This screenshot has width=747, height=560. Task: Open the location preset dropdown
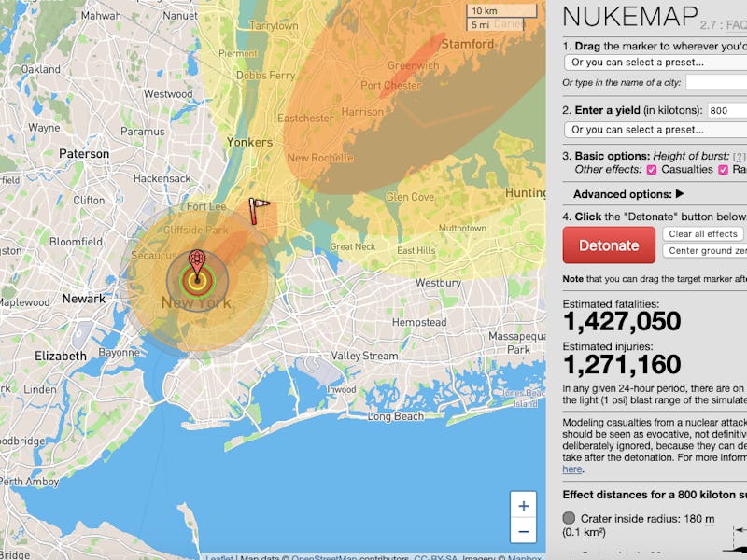[x=654, y=62]
